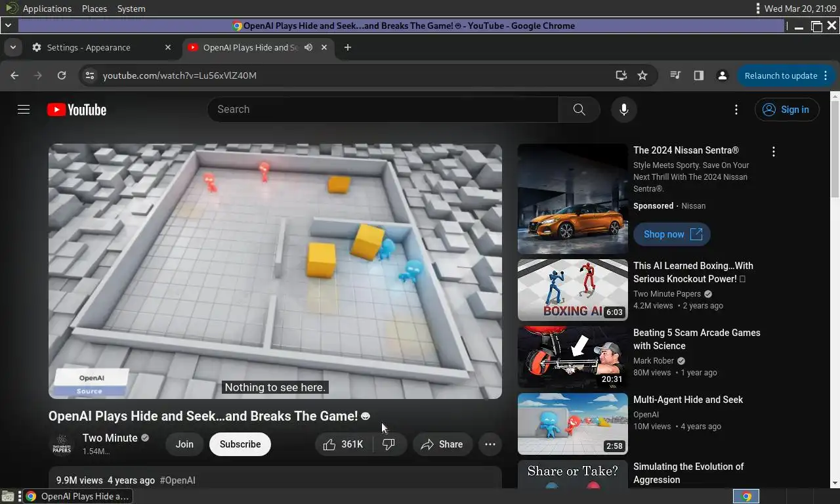Go back in Chrome

click(14, 75)
